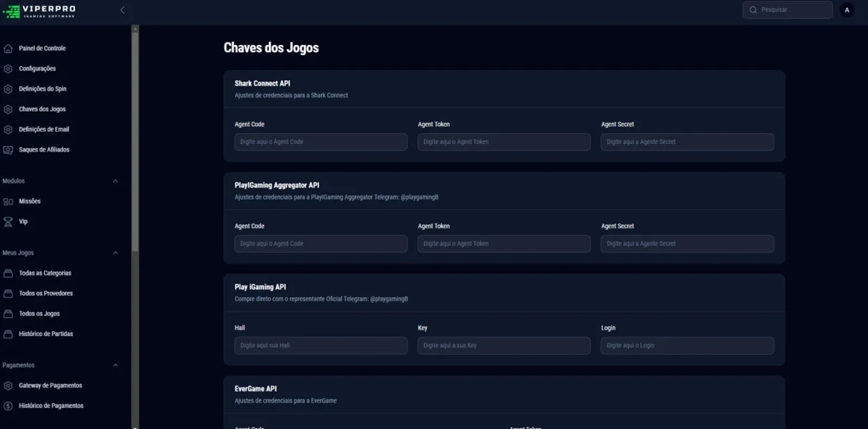Click the Todas as Categorias icon

point(8,273)
